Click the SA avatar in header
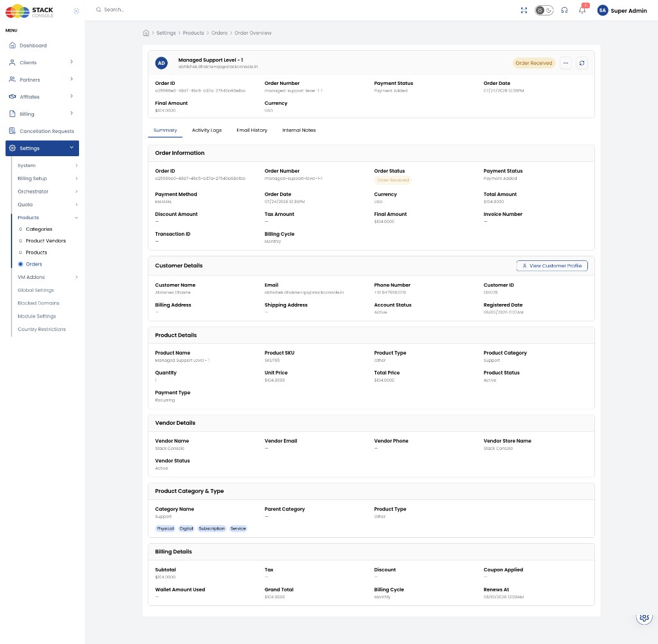 [603, 10]
